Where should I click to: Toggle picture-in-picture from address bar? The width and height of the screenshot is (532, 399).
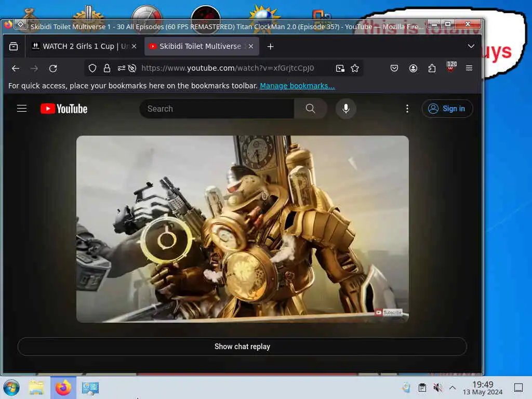[x=340, y=68]
